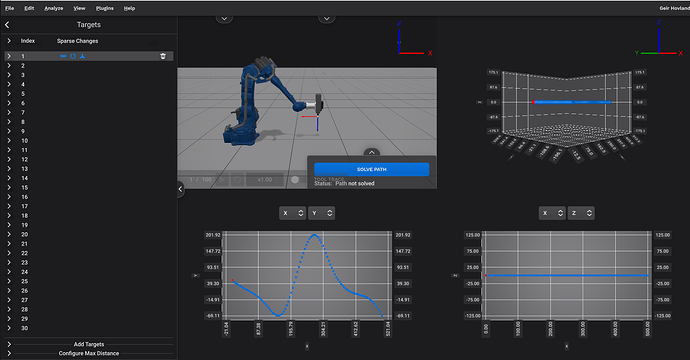
Task: Expand target row 1
Action: click(9, 56)
